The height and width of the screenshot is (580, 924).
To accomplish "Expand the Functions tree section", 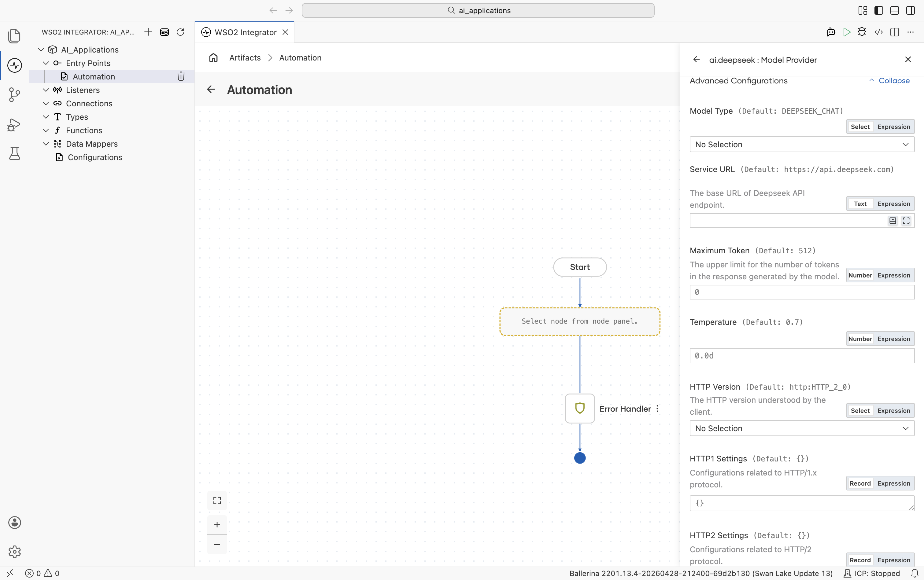I will click(x=46, y=130).
